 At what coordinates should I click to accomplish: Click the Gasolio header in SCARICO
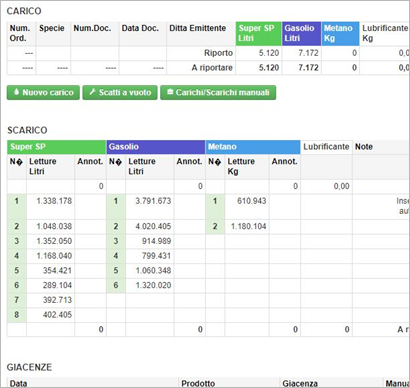click(x=156, y=147)
